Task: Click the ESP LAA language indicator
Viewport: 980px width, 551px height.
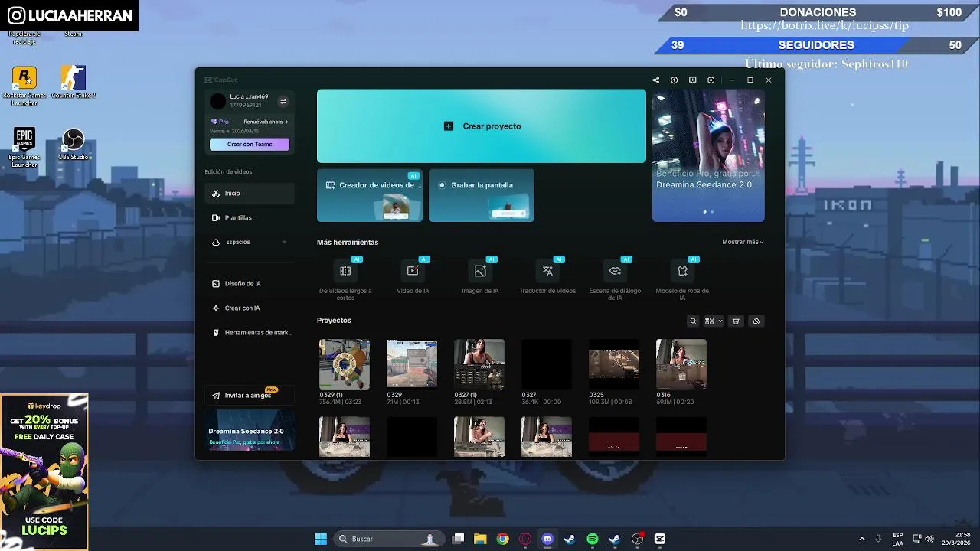Action: (x=897, y=539)
